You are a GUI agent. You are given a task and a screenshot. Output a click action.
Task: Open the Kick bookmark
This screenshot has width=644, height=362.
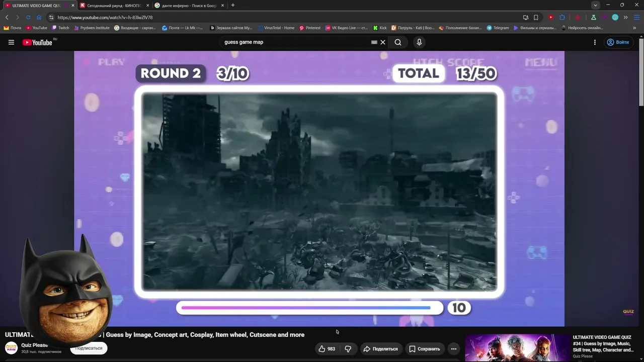[x=380, y=28]
